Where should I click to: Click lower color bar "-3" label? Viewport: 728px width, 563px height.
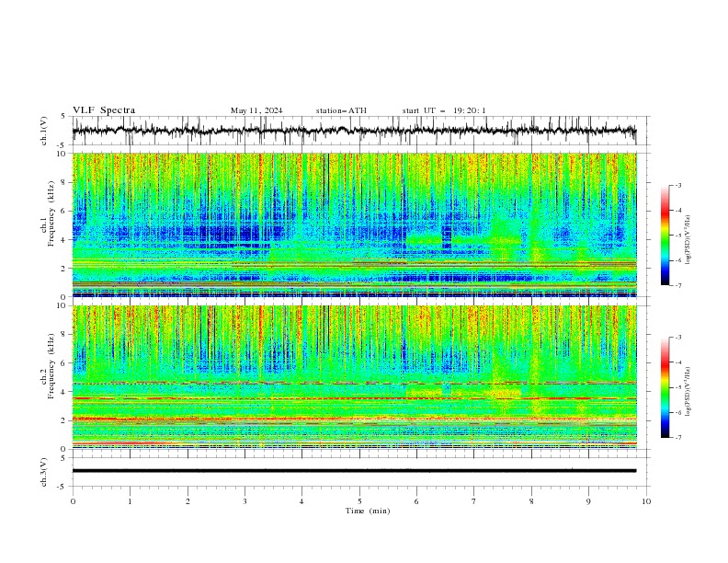[678, 338]
